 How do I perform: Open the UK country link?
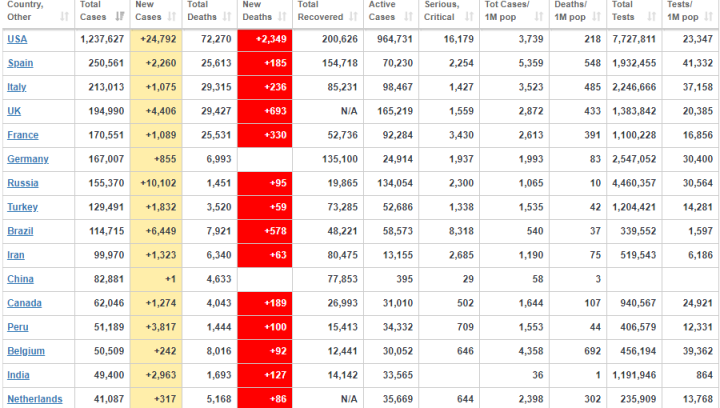(14, 111)
